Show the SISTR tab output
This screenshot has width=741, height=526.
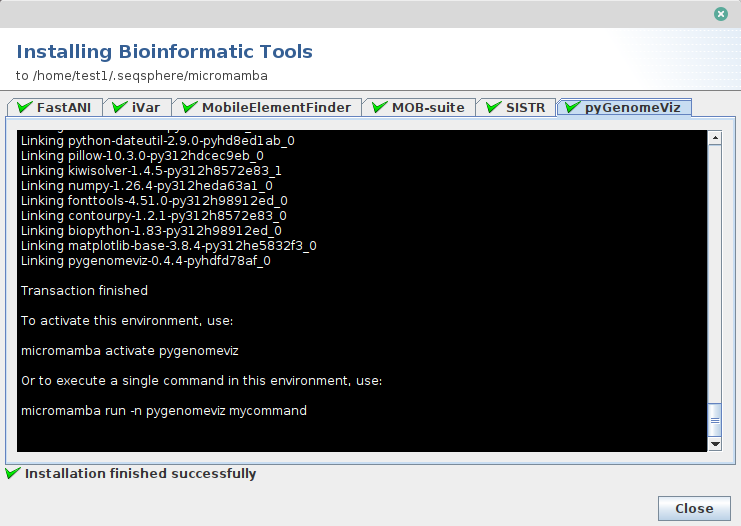(525, 107)
